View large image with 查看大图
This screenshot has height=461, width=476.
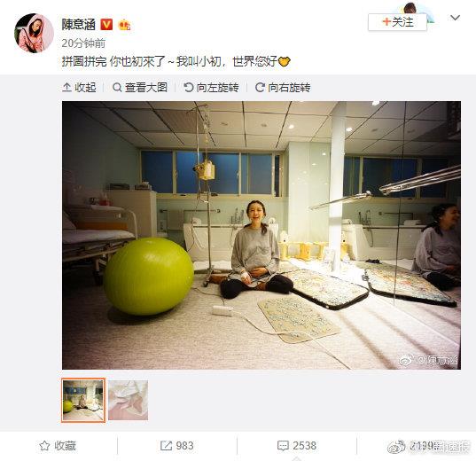tap(140, 88)
